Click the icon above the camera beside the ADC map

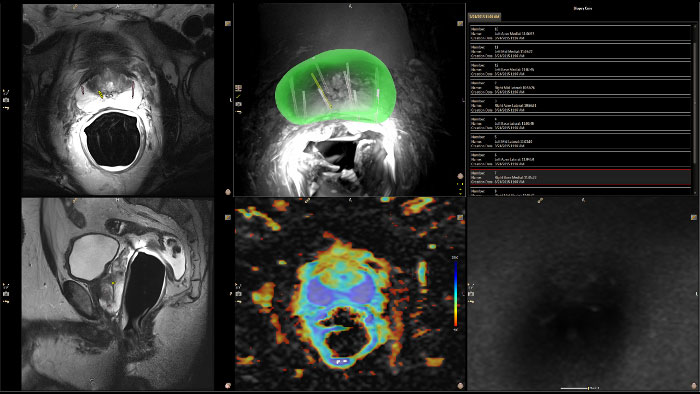coord(238,286)
